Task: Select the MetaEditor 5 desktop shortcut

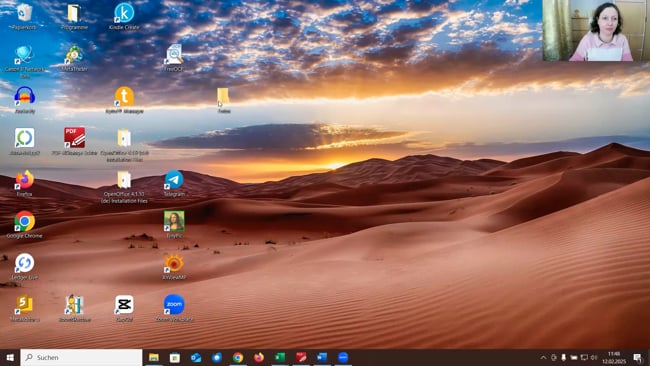Action: [24, 308]
